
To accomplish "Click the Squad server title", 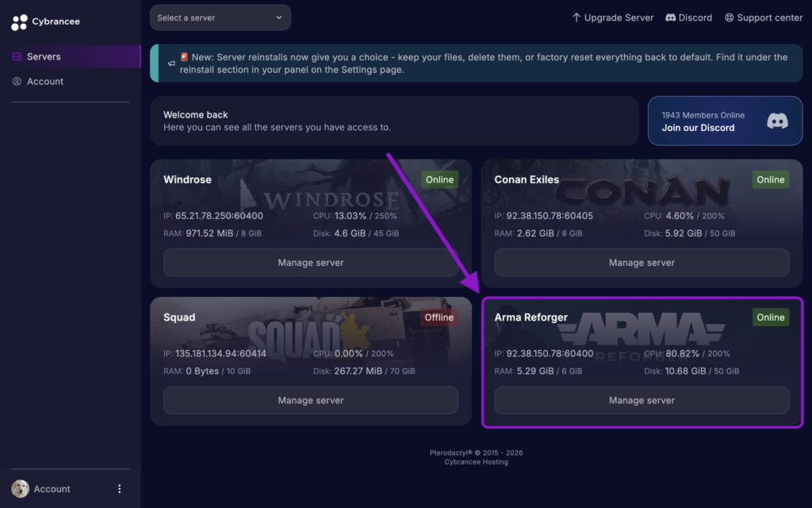I will 179,317.
